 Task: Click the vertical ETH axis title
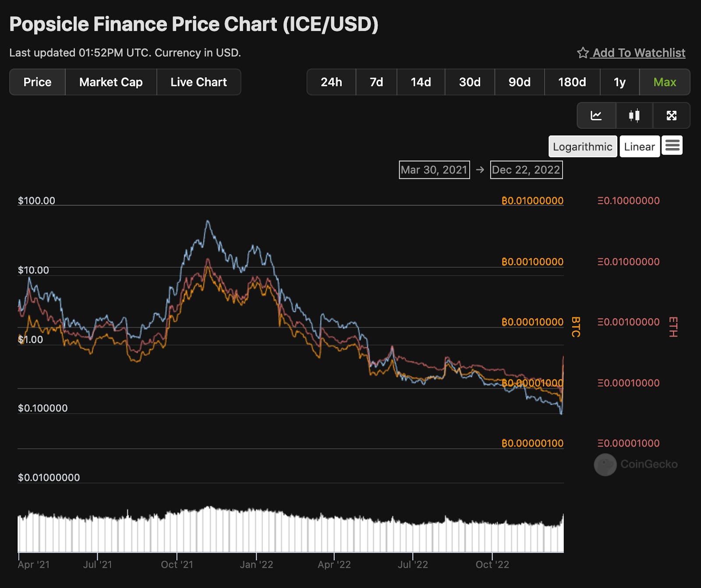(673, 327)
